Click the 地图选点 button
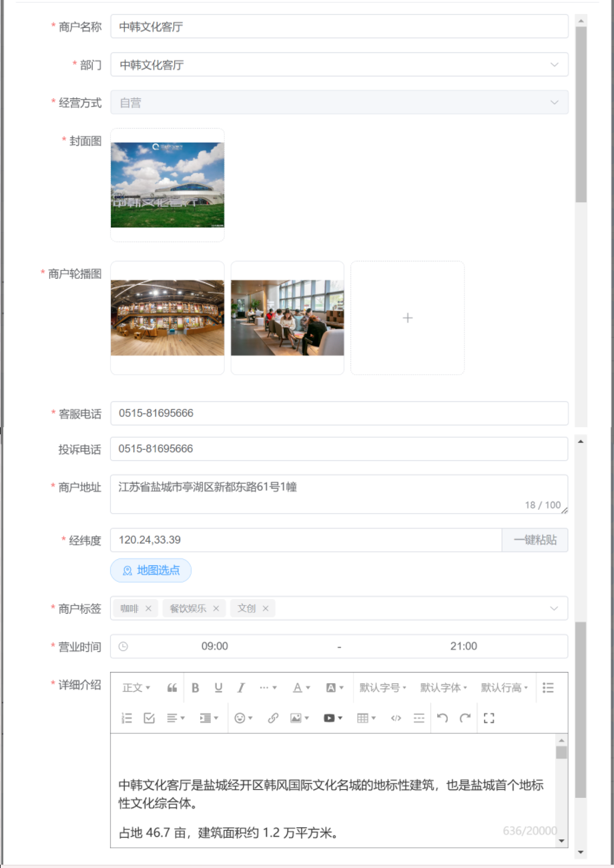This screenshot has height=868, width=614. click(151, 570)
